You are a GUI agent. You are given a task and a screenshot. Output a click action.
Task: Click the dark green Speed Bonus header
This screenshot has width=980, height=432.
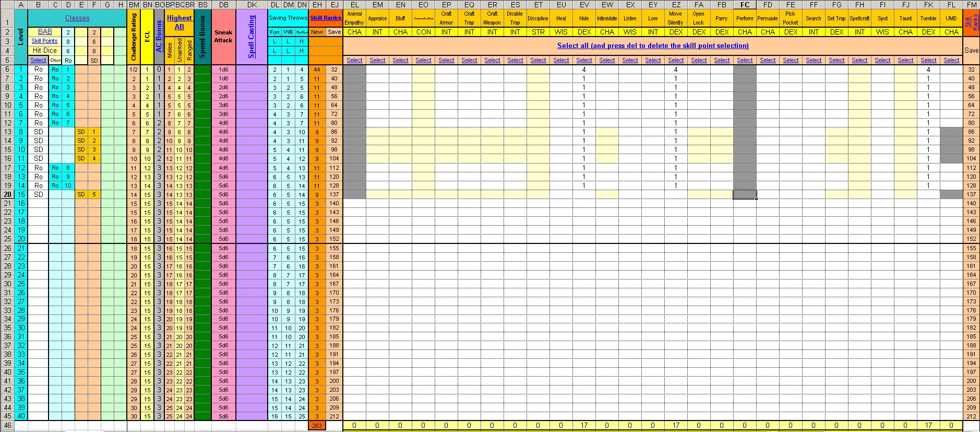pos(202,37)
